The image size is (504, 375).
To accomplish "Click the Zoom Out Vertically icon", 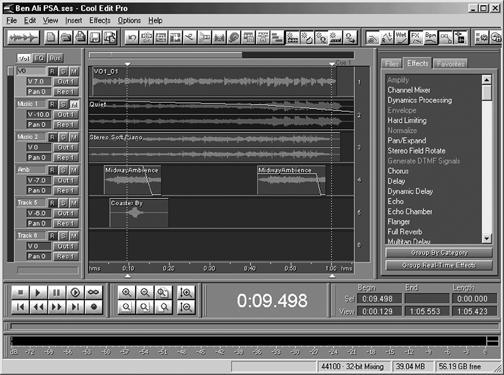I will (x=186, y=307).
